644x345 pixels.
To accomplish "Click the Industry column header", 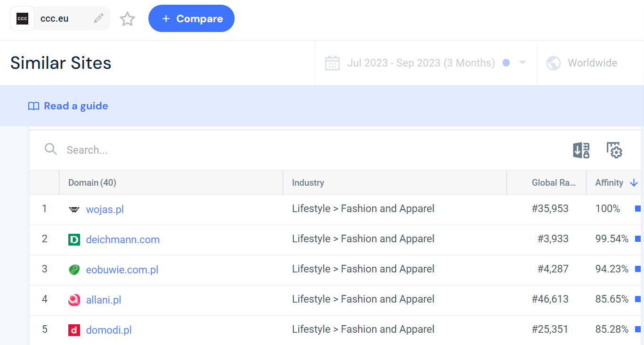I will [308, 183].
